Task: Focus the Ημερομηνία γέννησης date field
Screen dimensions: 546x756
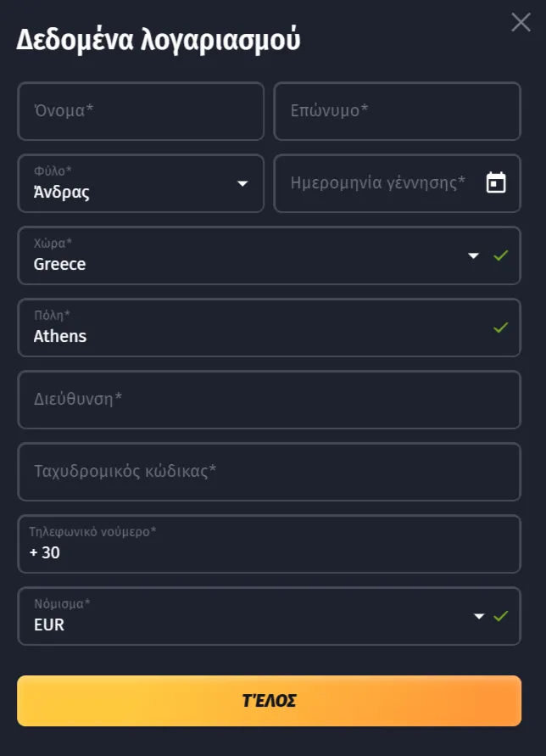Action: 378,182
